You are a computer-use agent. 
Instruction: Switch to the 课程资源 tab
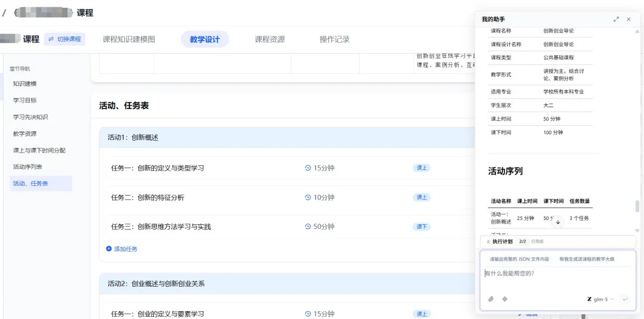(270, 39)
